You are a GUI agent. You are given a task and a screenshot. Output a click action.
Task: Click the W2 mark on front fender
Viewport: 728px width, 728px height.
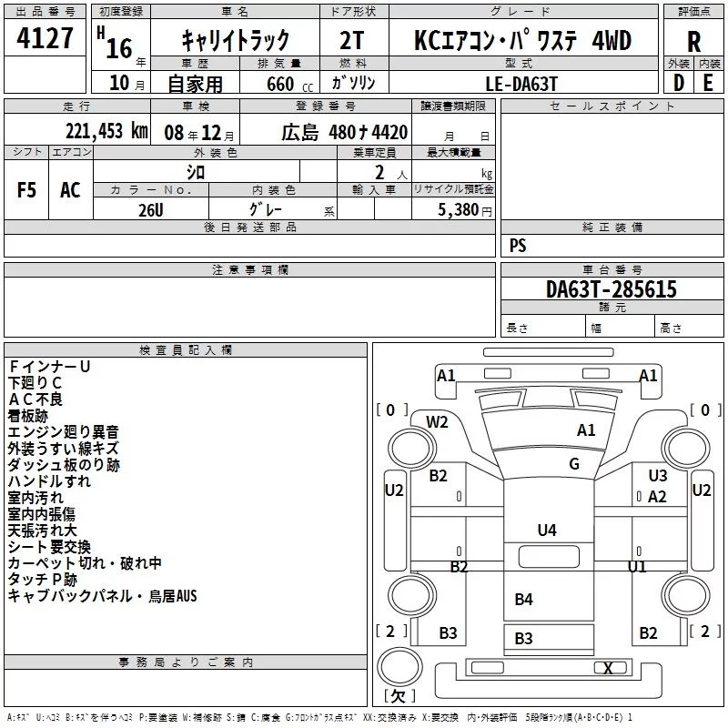point(437,422)
